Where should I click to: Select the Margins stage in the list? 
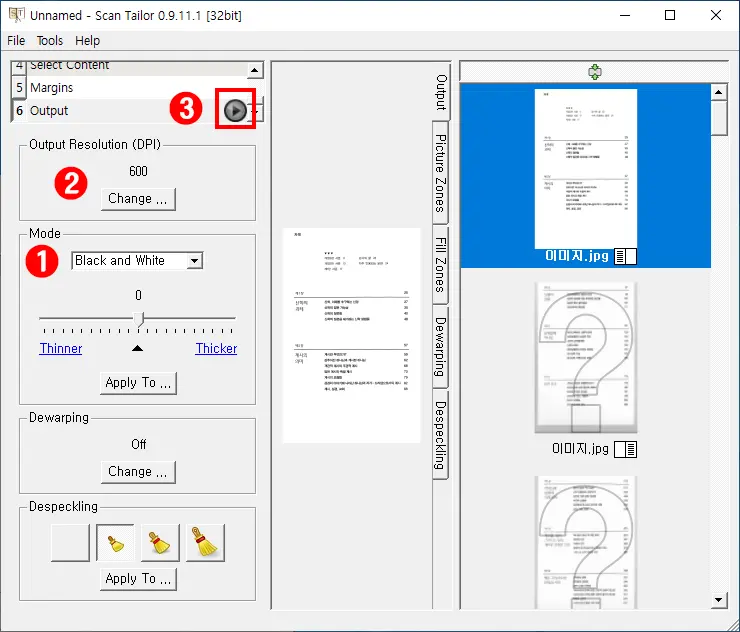pyautogui.click(x=51, y=88)
